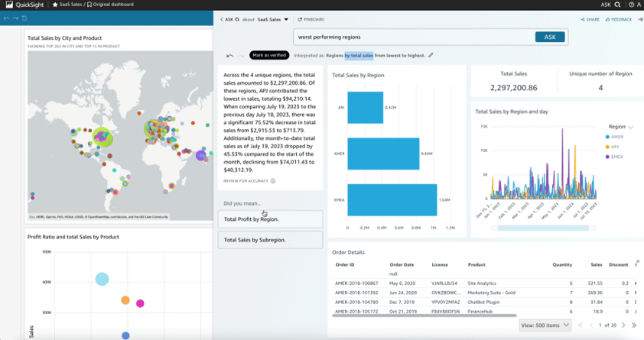Click the QuickSight logo icon
This screenshot has width=644, height=340.
pos(8,5)
